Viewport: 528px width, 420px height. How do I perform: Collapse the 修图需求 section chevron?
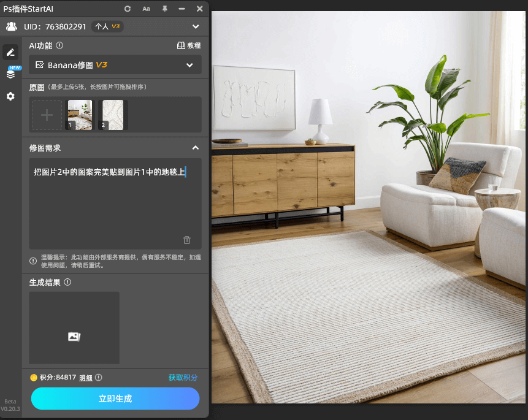pos(195,148)
